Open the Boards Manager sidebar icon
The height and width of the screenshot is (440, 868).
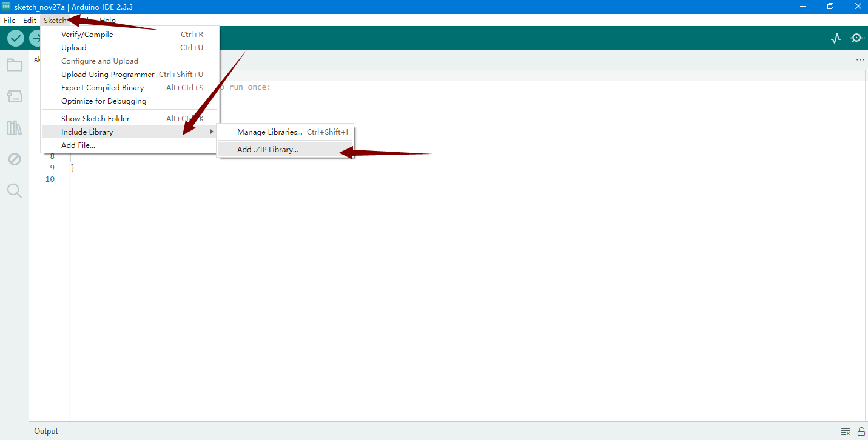pos(15,96)
